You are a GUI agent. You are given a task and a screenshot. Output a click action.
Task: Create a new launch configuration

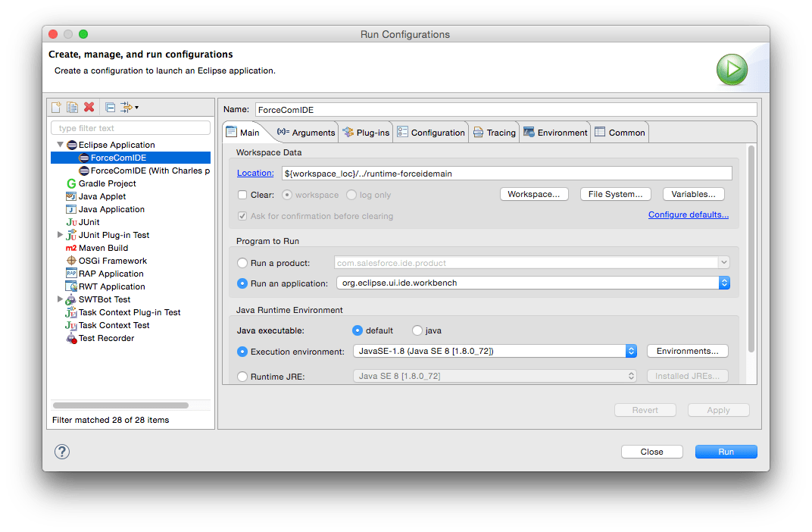[x=56, y=107]
